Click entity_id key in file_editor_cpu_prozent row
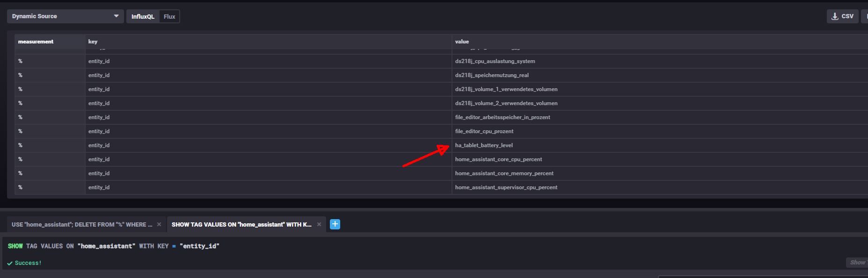Screen dimensions: 868x278 [x=99, y=131]
